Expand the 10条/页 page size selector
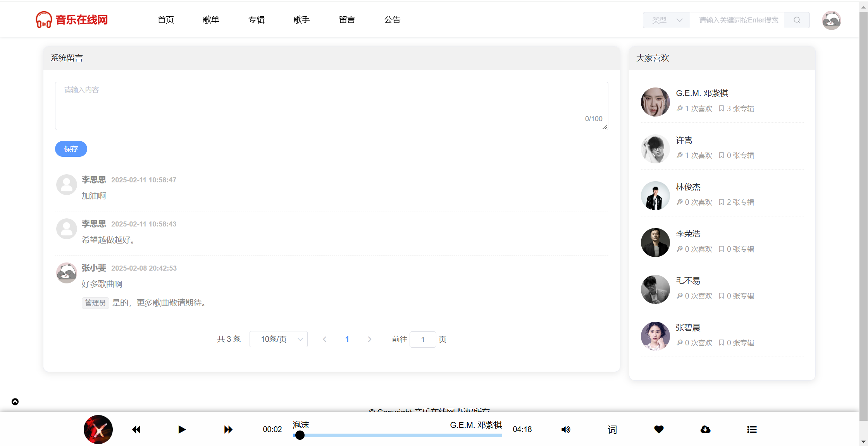Viewport: 868px width, 446px height. 279,339
